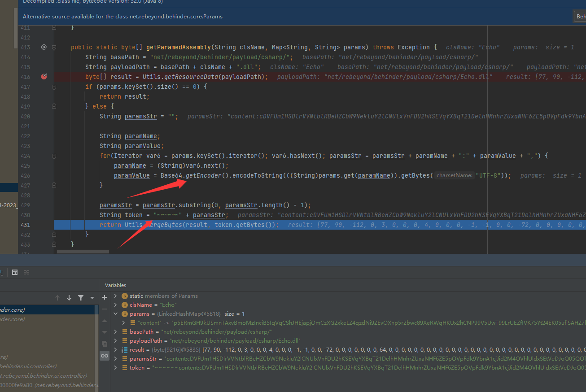Expand the "content" map entry
Viewport: 586px width, 392px height.
(124, 323)
